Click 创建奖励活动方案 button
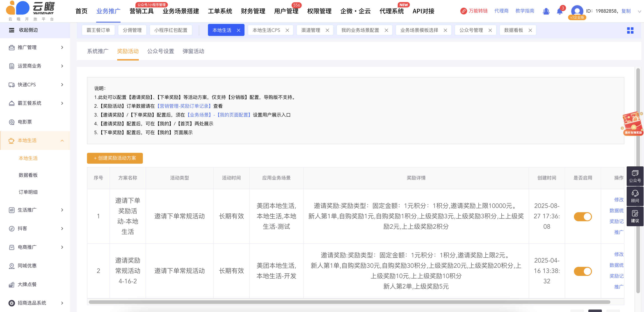This screenshot has height=312, width=644. coord(115,158)
